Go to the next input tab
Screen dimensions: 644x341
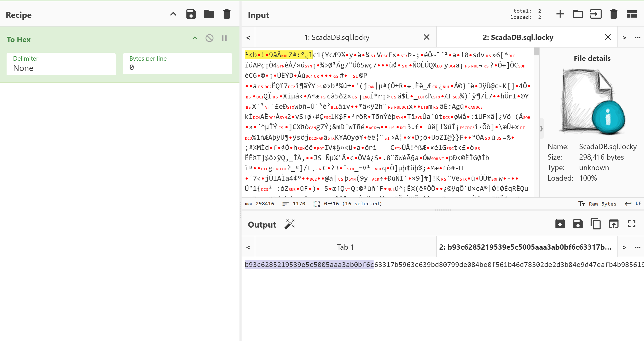coord(624,38)
